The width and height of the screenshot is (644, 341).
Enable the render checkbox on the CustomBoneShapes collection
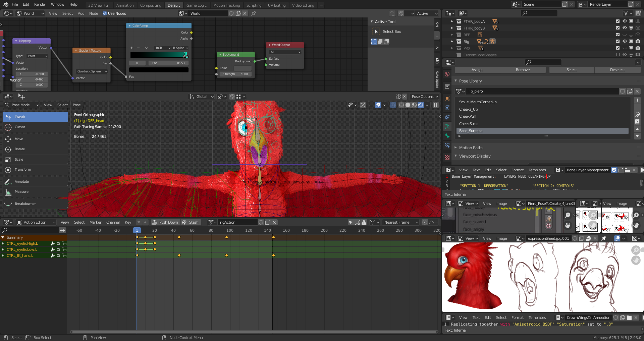pyautogui.click(x=638, y=55)
